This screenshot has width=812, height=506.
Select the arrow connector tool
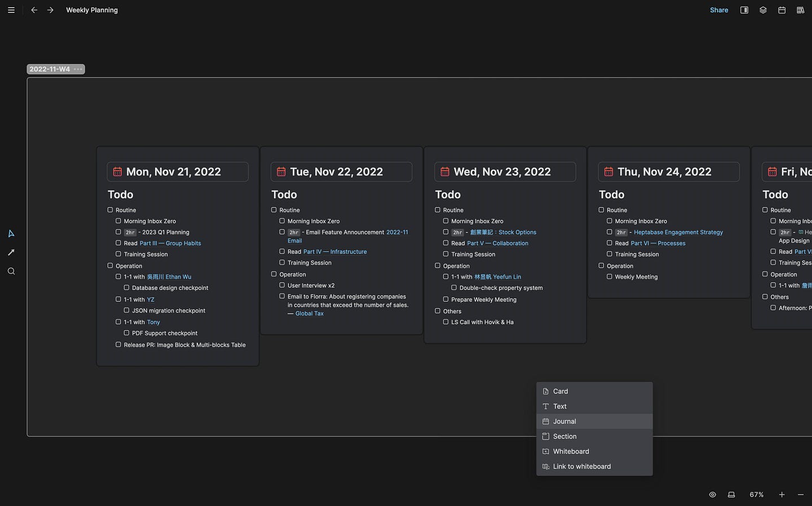(x=11, y=252)
